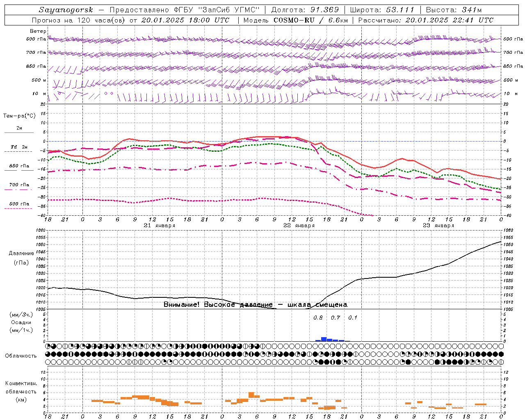Select the 'Широта: 53.111' latitude text
This screenshot has height=420, width=525.
[382, 10]
